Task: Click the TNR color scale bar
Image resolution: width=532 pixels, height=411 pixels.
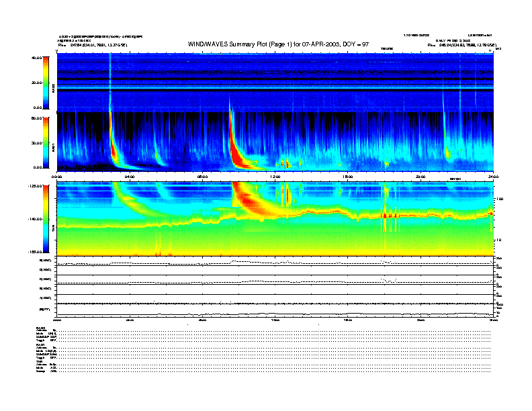Action: (x=46, y=219)
